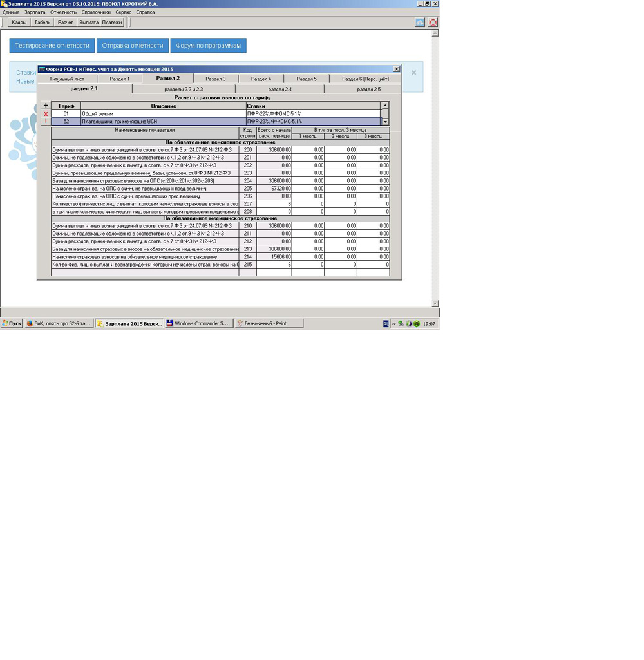
Task: Click the red X icon beside tariff 01
Action: coord(46,114)
